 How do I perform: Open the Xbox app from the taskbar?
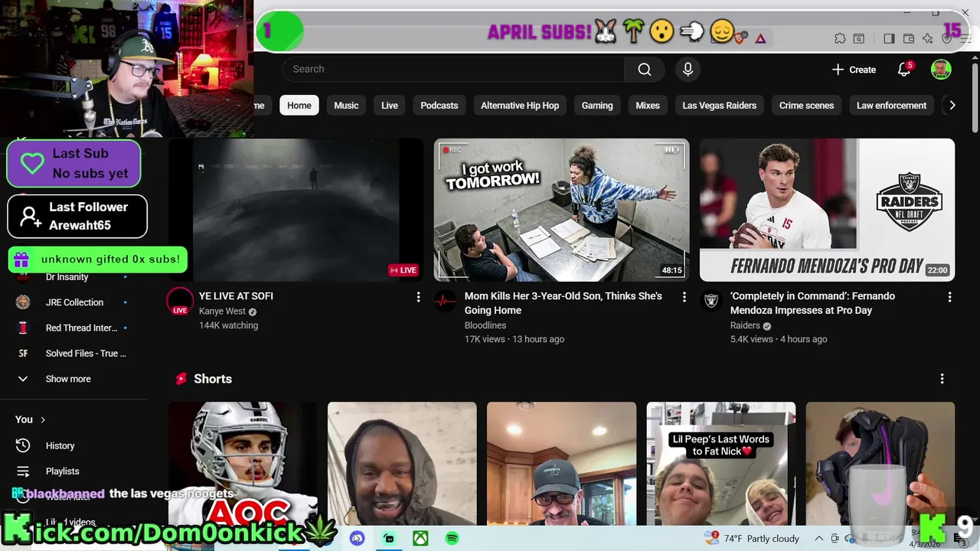420,539
